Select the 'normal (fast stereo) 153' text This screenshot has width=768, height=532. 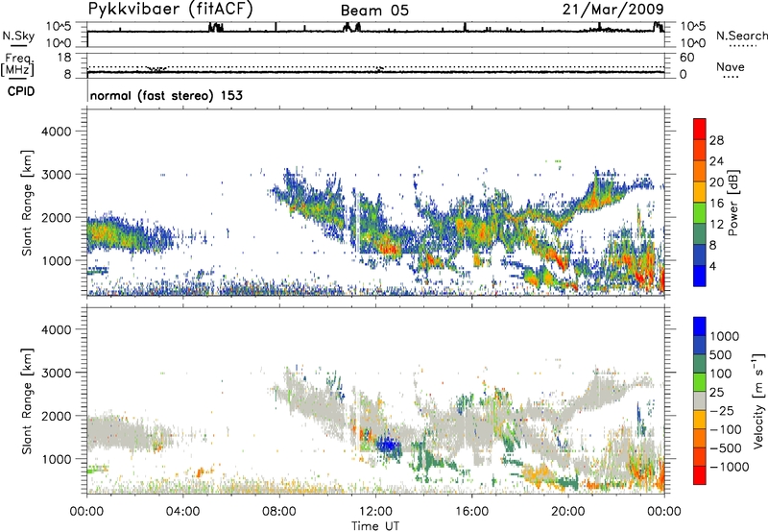coord(166,95)
